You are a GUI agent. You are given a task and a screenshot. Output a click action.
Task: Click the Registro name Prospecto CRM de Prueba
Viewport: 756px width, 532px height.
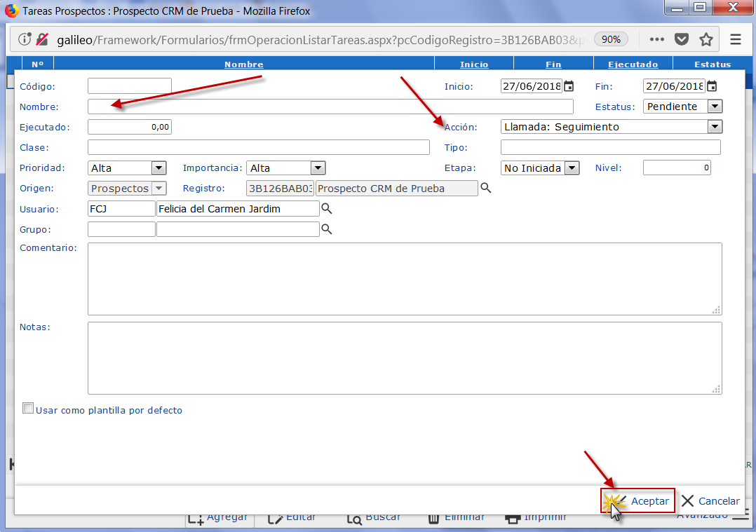point(396,188)
